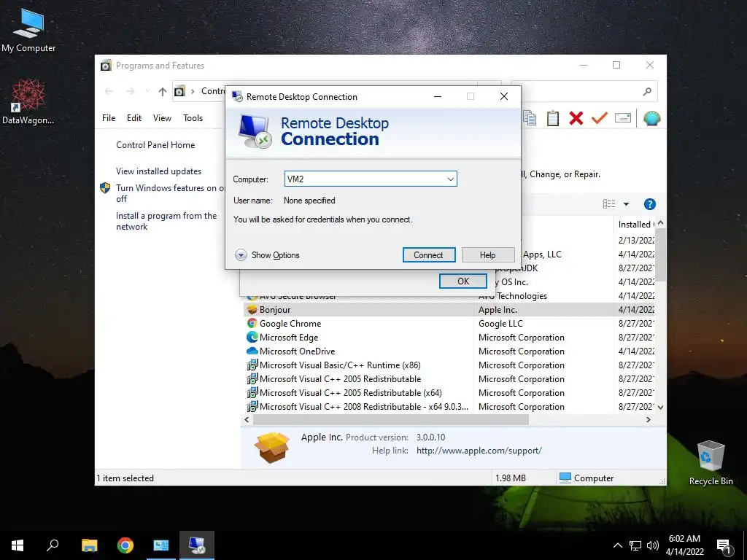This screenshot has width=747, height=560.
Task: Select Microsoft Visual C++ 2005 Redistributable (x64)
Action: point(351,393)
